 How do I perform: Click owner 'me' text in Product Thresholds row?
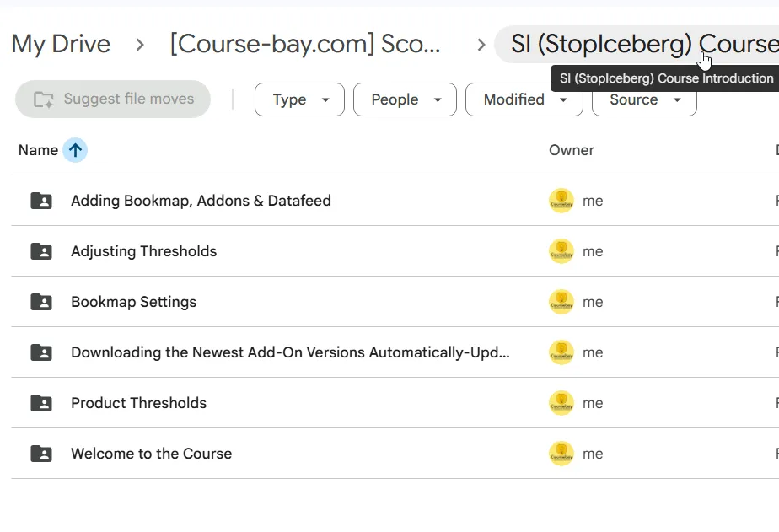click(593, 403)
